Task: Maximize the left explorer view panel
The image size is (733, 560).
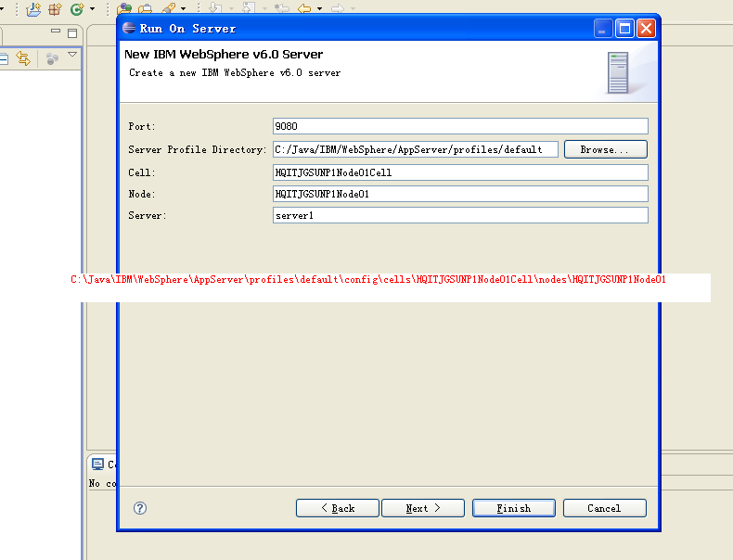Action: coord(72,32)
